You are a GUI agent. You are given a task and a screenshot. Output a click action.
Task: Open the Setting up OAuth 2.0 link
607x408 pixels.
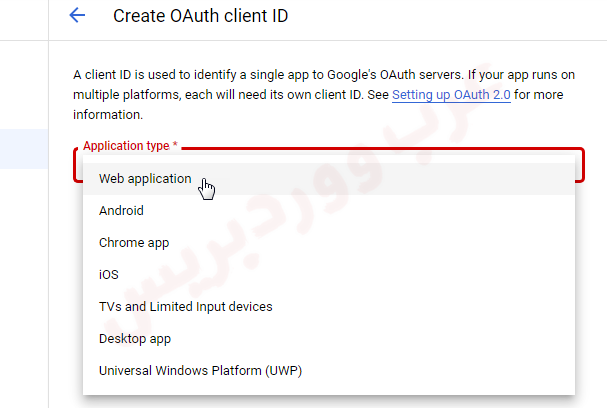pos(451,94)
